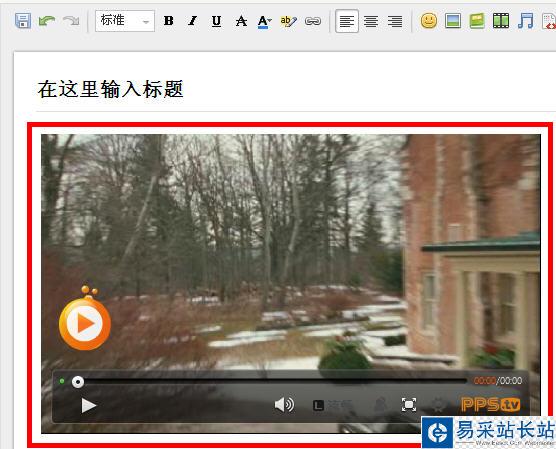This screenshot has width=556, height=449.
Task: Mute the video with speaker icon
Action: pyautogui.click(x=284, y=405)
